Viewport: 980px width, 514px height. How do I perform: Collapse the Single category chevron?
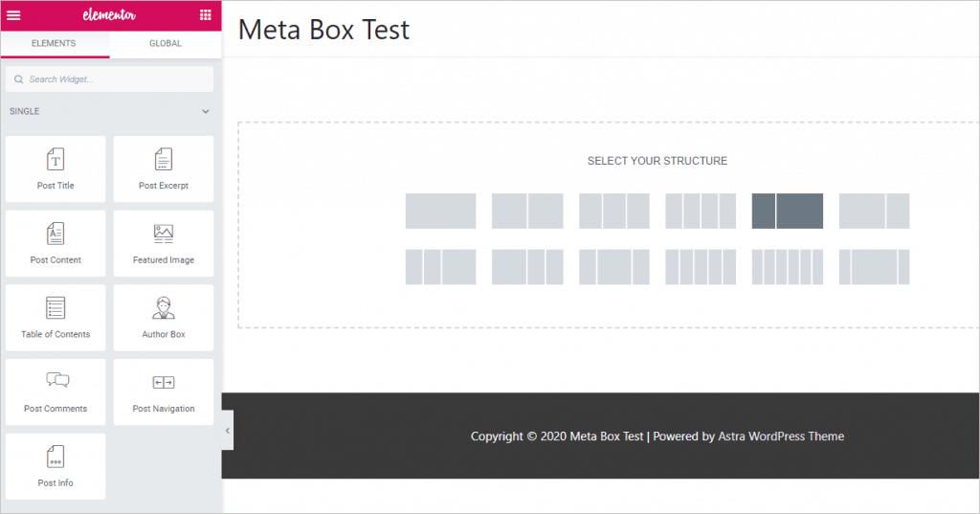point(205,112)
